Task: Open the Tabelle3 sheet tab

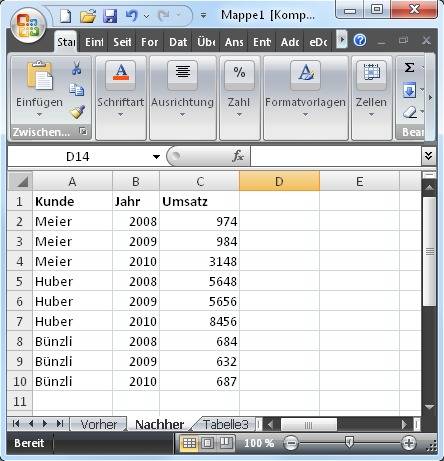Action: (226, 424)
